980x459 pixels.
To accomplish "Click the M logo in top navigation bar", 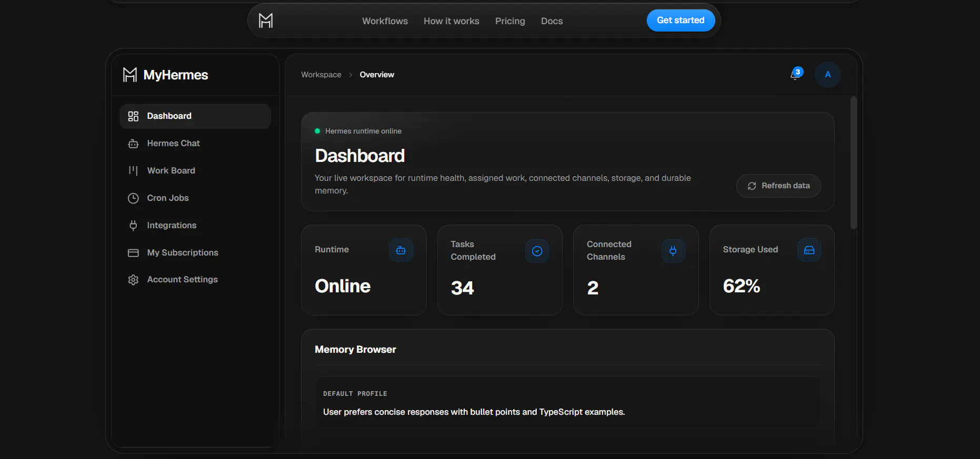I will point(266,21).
